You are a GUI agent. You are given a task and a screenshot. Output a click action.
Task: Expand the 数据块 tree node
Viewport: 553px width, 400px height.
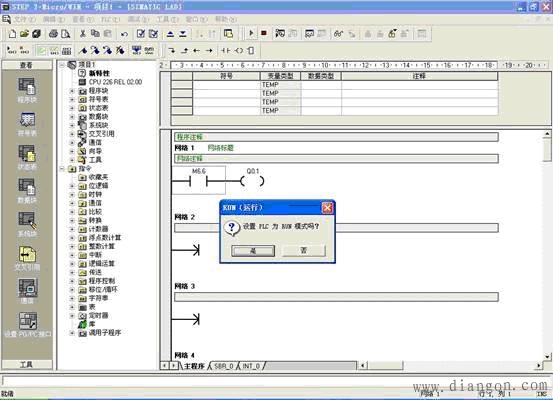(x=72, y=117)
